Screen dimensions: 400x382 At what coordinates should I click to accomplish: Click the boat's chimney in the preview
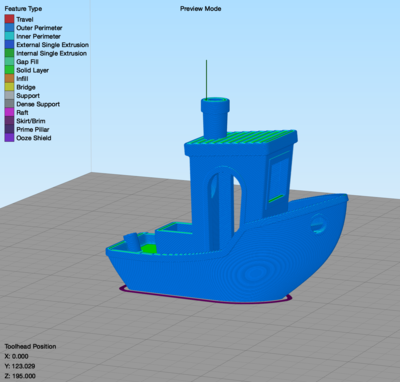click(215, 118)
